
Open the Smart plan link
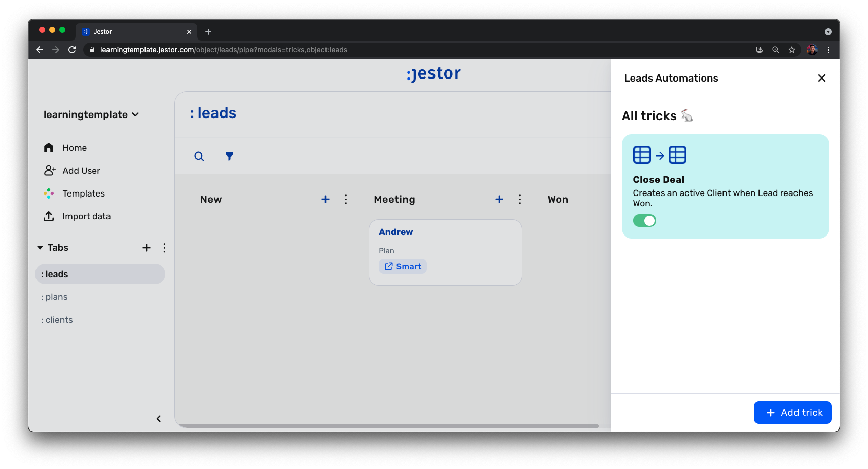[403, 266]
